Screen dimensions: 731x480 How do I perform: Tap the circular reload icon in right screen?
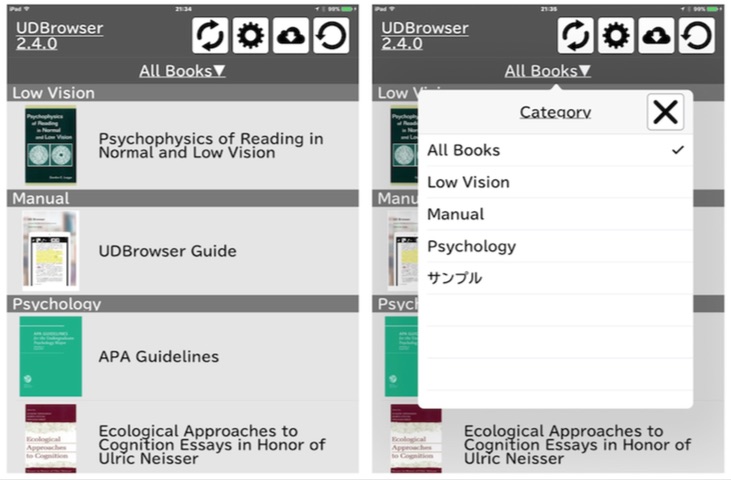pyautogui.click(x=696, y=35)
